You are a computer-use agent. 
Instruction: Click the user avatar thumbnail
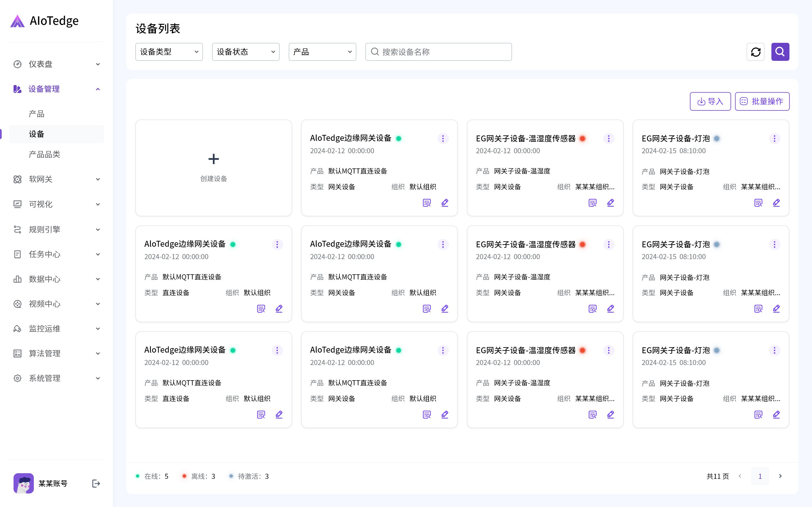pos(23,483)
